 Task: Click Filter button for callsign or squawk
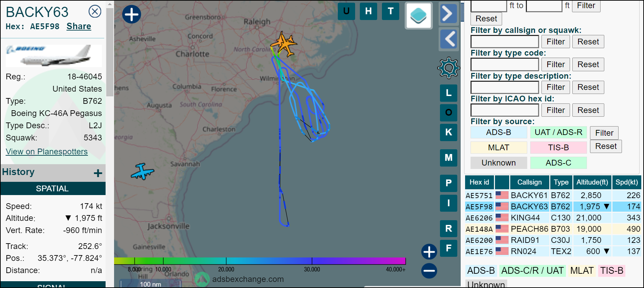pyautogui.click(x=555, y=42)
